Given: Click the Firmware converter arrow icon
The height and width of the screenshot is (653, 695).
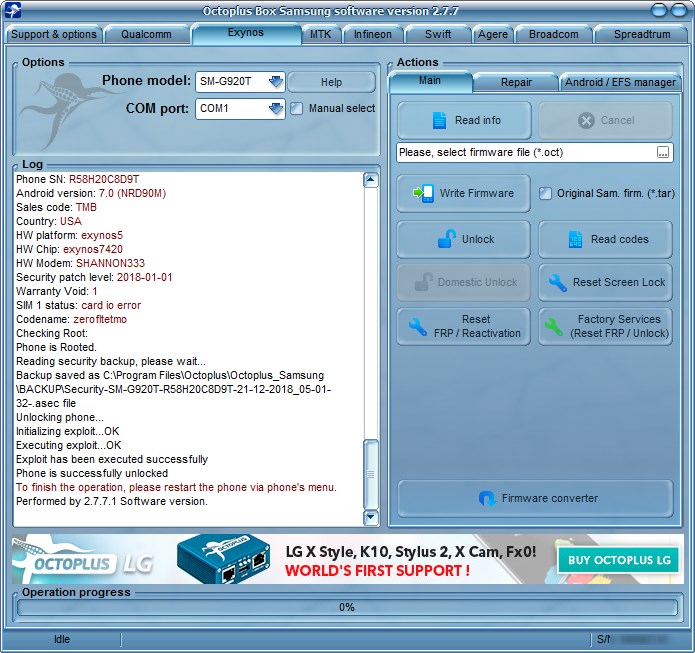Looking at the screenshot, I should (x=487, y=498).
